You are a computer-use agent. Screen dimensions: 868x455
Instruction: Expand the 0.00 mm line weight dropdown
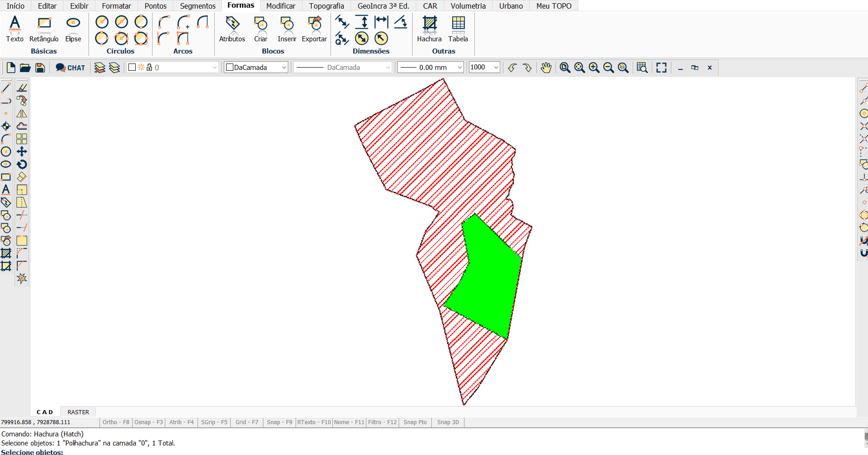pos(459,68)
